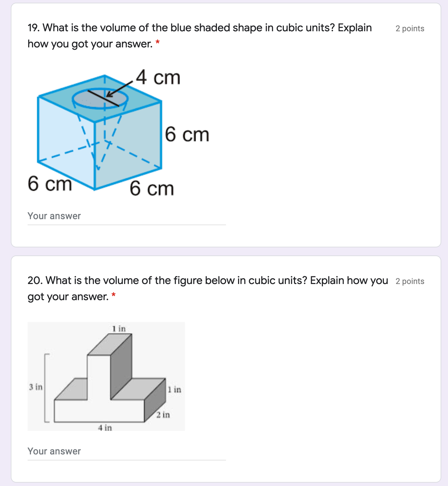Image resolution: width=448 pixels, height=486 pixels.
Task: Click the '6 cm' label right of cube
Action: (x=187, y=134)
